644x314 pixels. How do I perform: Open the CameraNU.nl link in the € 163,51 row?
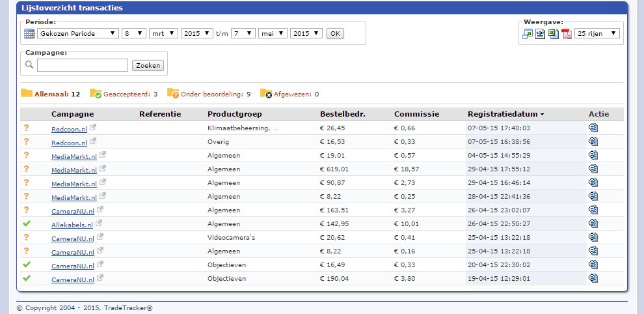[73, 212]
